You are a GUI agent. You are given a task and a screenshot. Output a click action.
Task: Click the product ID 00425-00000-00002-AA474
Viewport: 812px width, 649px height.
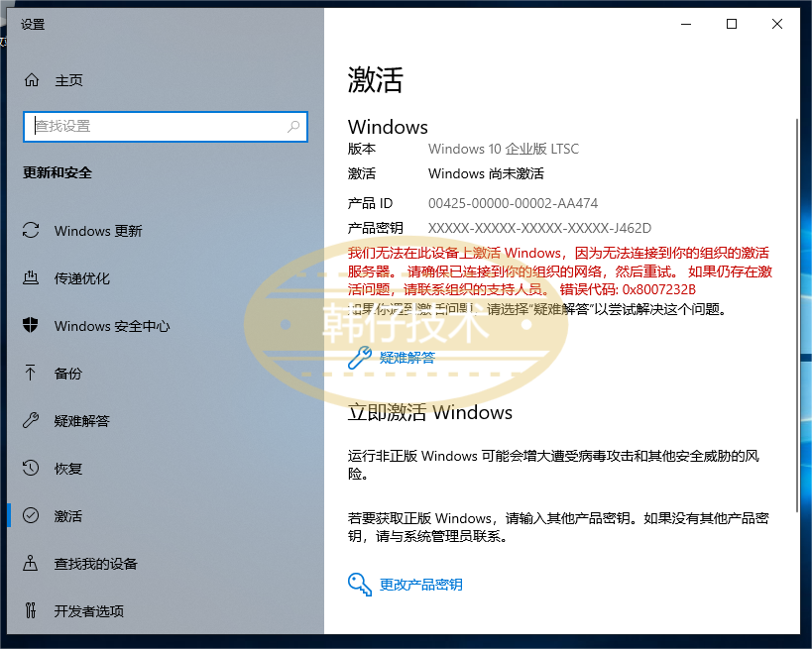click(513, 203)
